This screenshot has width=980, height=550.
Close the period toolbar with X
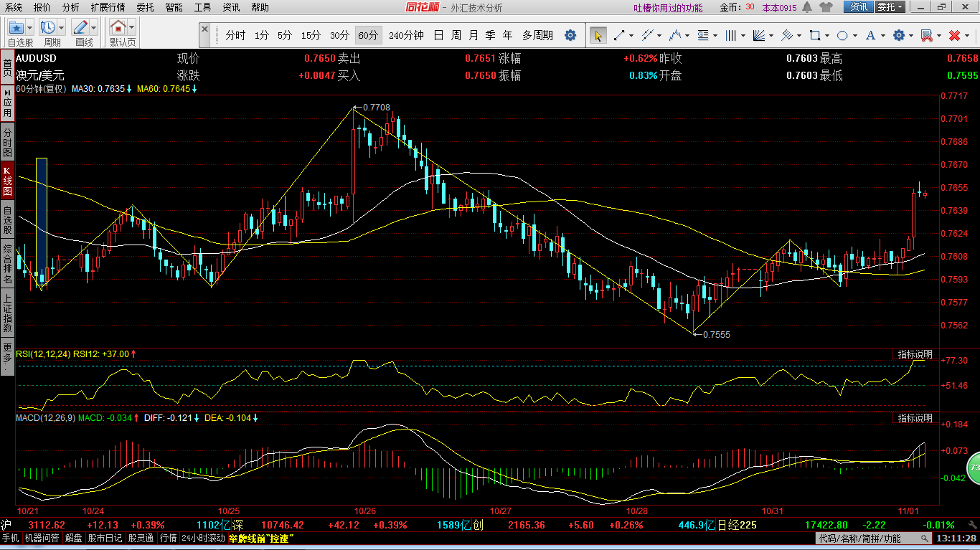pos(204,29)
